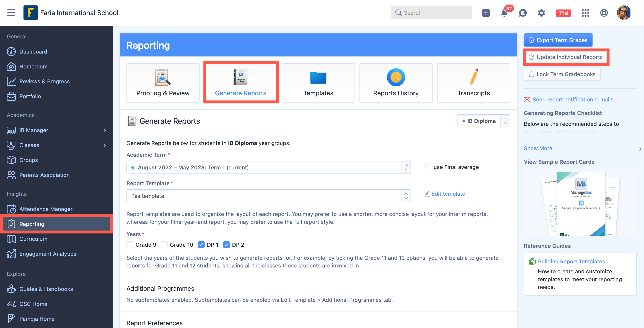The image size is (644, 328).
Task: Click the Pamoja Home icon
Action: click(11, 319)
